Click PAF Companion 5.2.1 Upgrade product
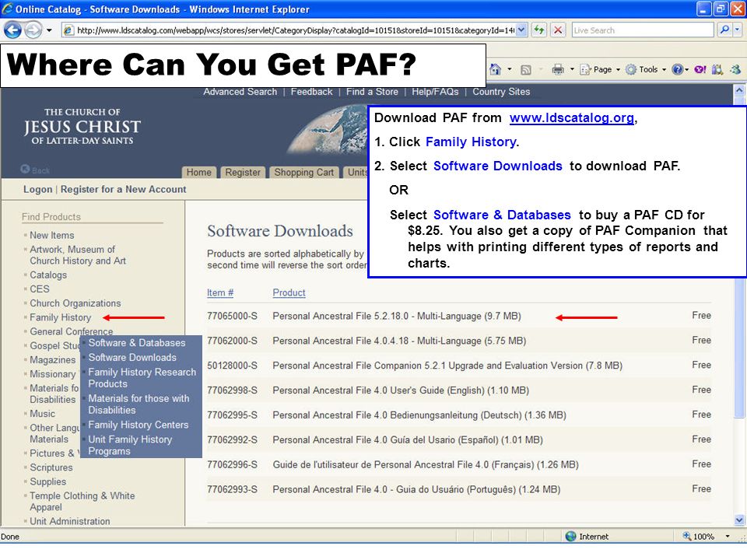The width and height of the screenshot is (747, 560). click(x=447, y=366)
